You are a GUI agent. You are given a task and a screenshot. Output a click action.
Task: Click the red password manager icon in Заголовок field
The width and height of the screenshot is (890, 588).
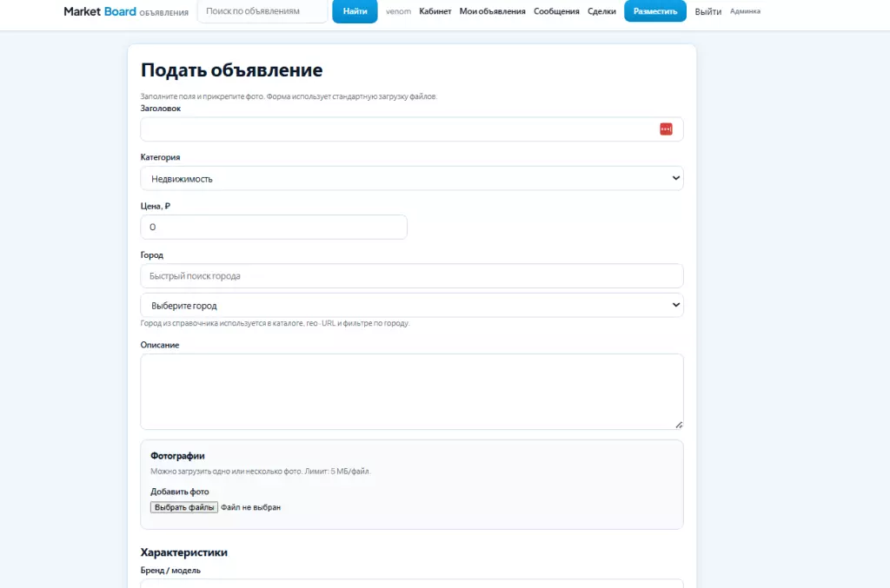[x=666, y=129]
